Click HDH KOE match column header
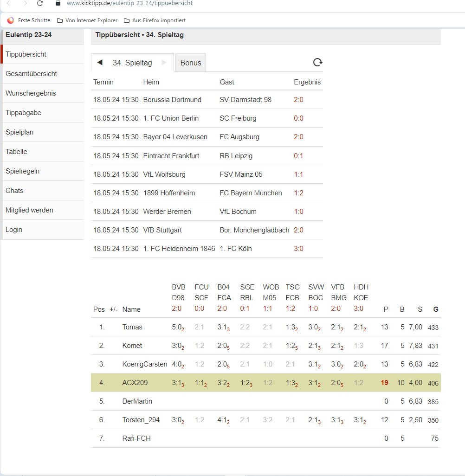 (x=361, y=297)
